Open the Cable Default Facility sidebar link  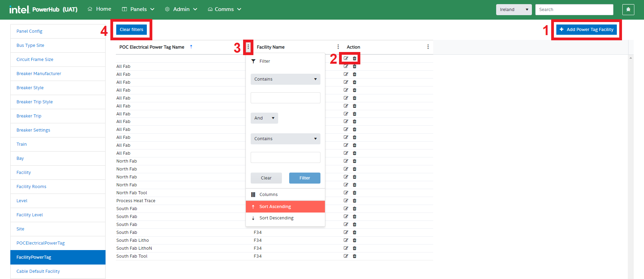tap(38, 271)
